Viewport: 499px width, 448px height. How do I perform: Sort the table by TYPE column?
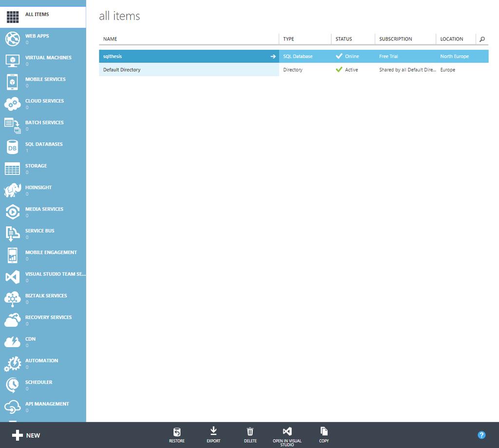(288, 39)
